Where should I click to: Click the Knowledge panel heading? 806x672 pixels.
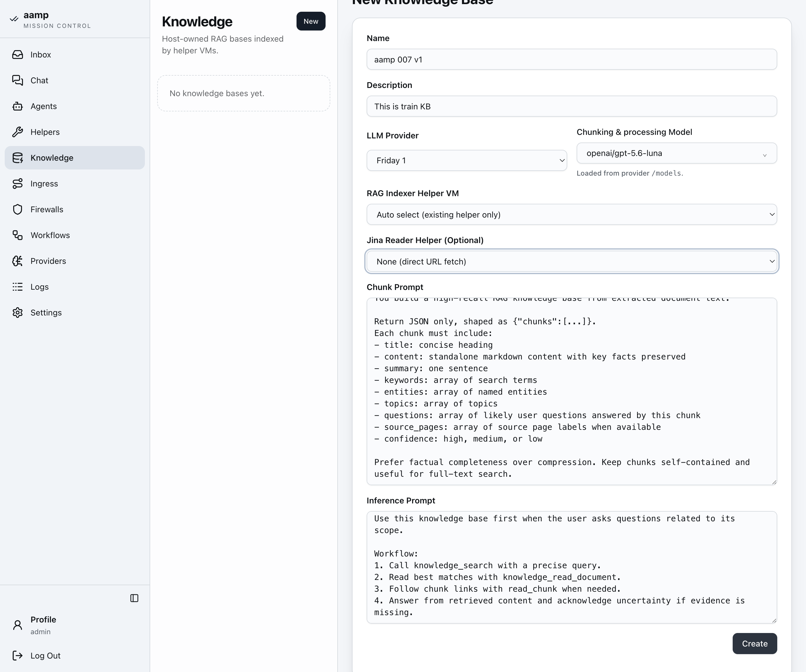pyautogui.click(x=197, y=21)
